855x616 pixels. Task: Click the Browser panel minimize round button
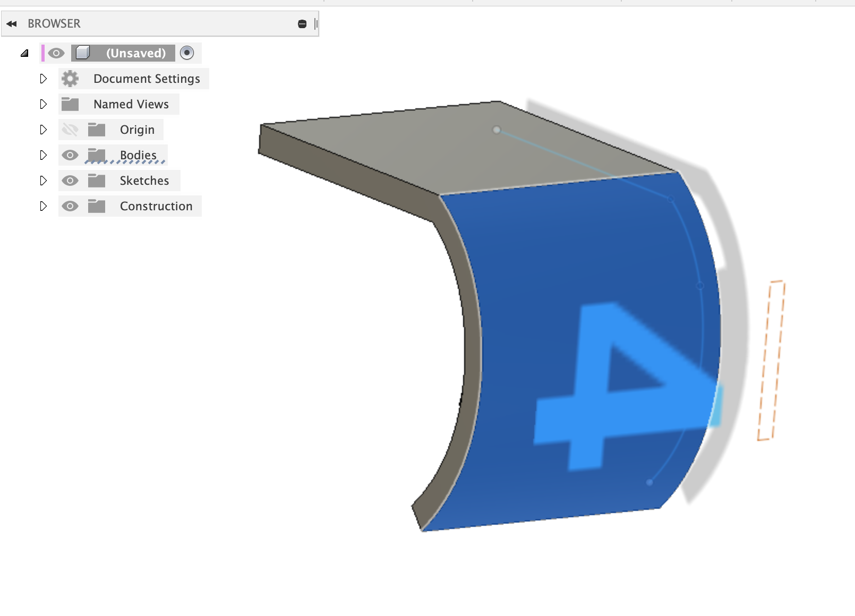[x=302, y=24]
